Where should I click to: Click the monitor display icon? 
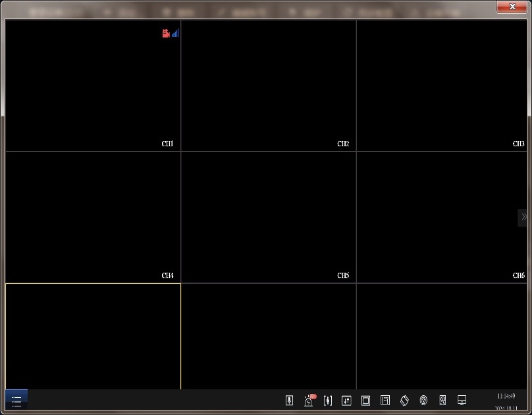462,401
